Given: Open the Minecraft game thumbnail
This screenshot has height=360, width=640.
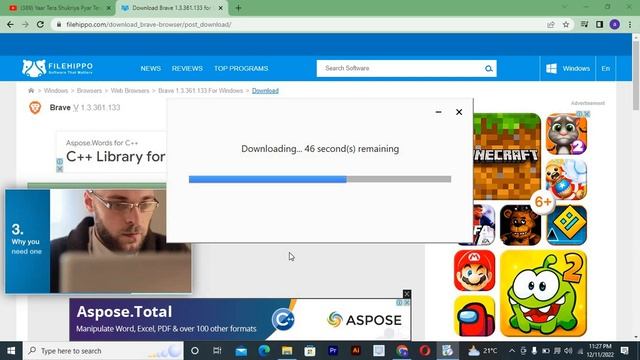Looking at the screenshot, I should pos(507,156).
